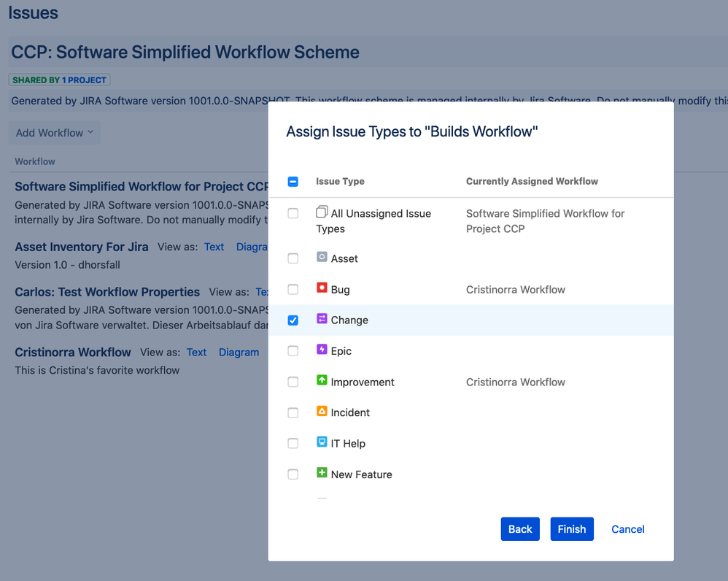Open the Add Workflow dropdown
The image size is (728, 581).
tap(54, 132)
